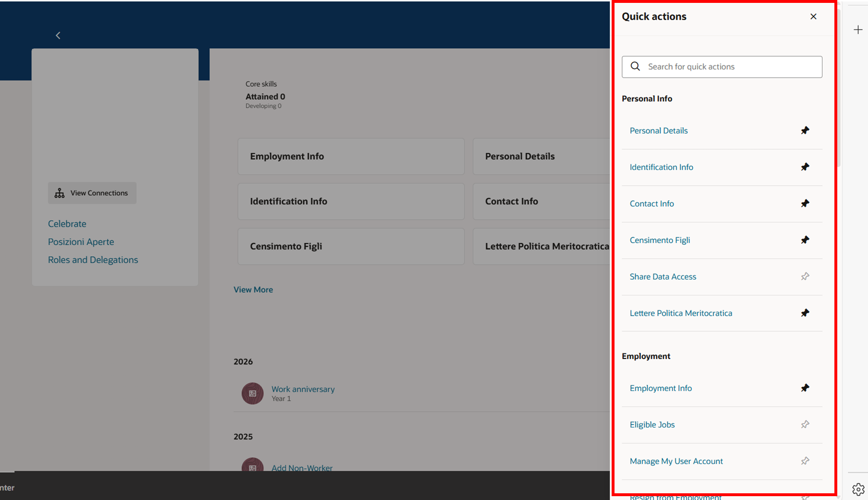Open Identification Info link in Quick actions
868x500 pixels.
[662, 167]
